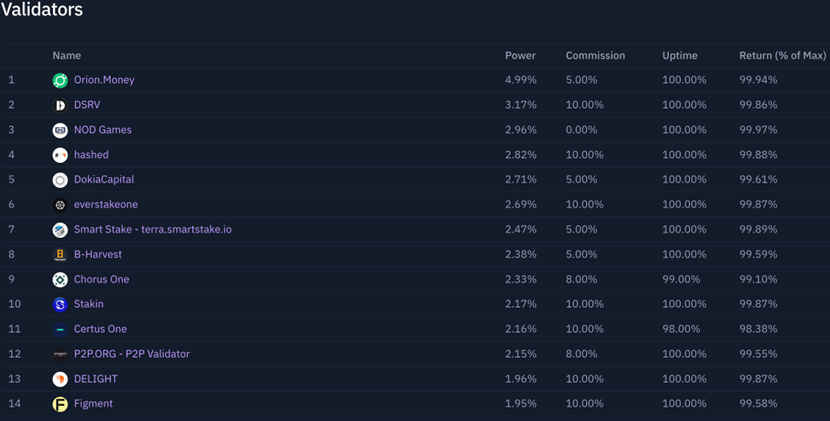Open P2P.ORG - P2P Validator link
830x421 pixels.
[x=132, y=354]
